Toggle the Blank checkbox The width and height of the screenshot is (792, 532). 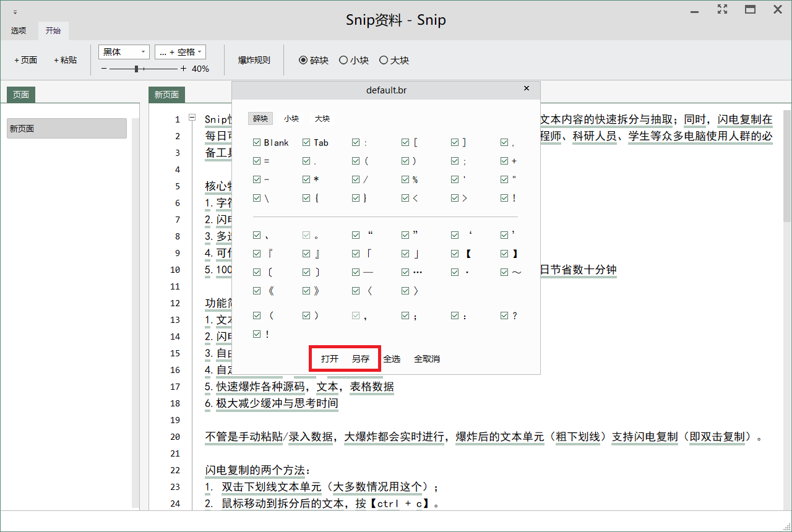[x=257, y=143]
